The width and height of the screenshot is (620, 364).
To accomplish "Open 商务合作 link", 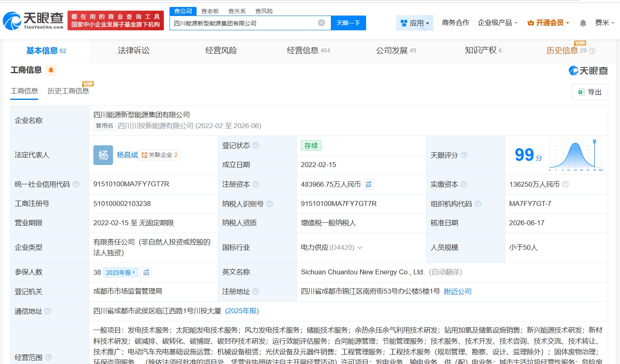I will tap(455, 23).
